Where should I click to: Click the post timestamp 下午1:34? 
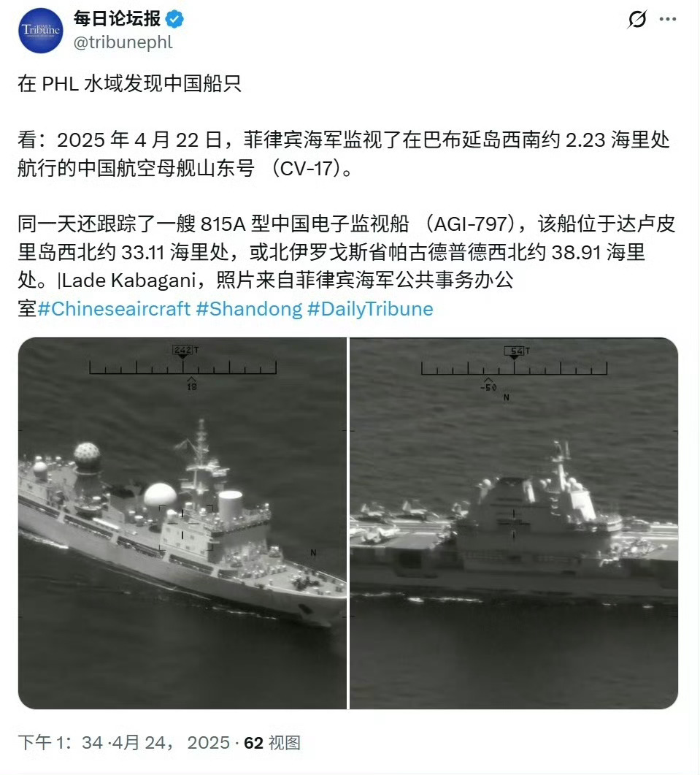tap(61, 742)
